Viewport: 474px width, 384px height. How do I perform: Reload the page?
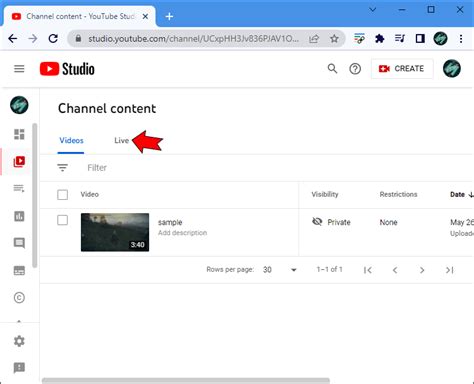pyautogui.click(x=53, y=39)
